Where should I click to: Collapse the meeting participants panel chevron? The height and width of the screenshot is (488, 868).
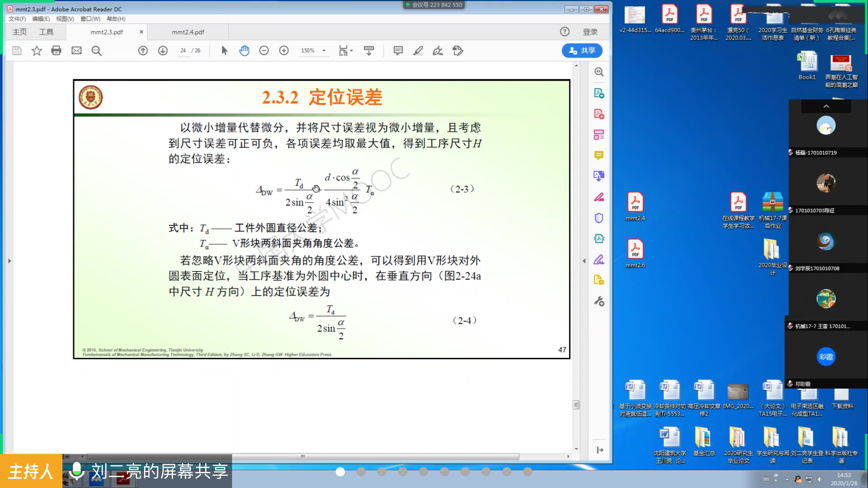click(x=826, y=106)
